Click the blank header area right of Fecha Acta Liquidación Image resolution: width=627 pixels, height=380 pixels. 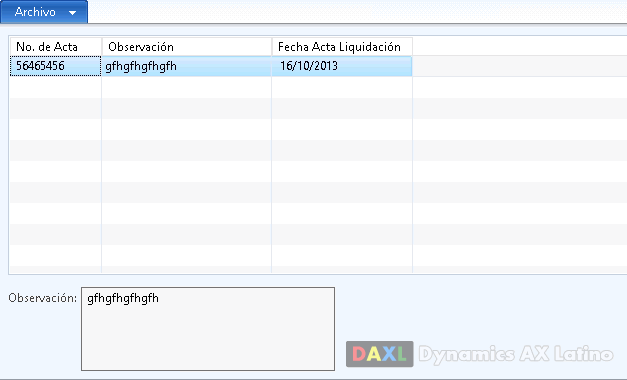click(519, 47)
